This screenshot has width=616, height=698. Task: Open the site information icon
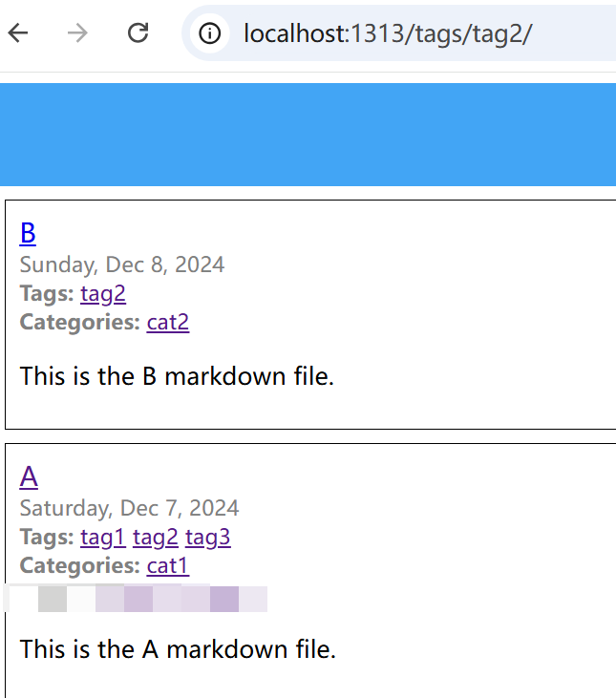pos(210,33)
